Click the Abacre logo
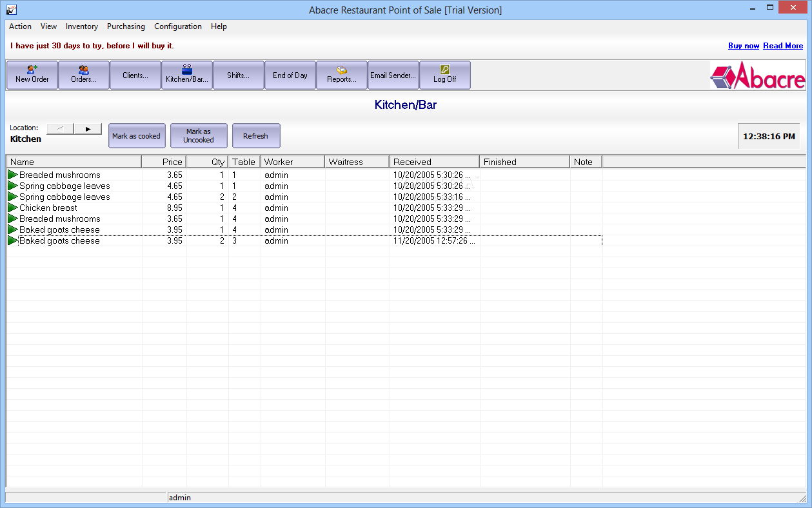 click(758, 75)
